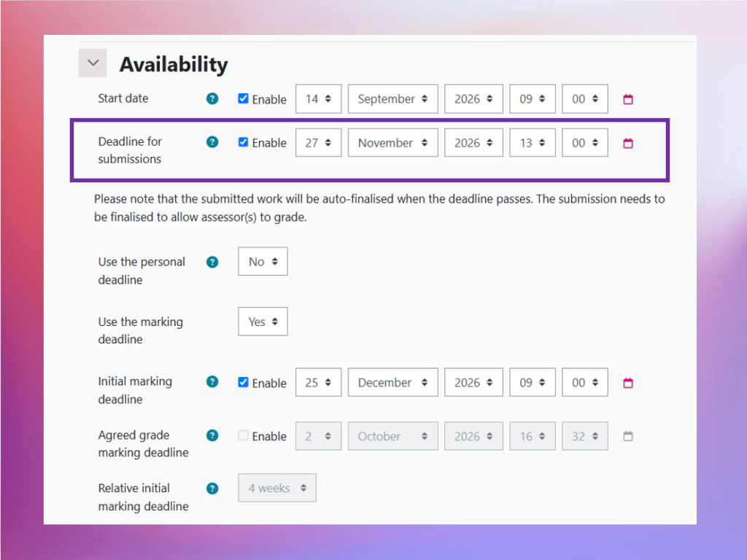This screenshot has width=747, height=560.
Task: Open Initial marking deadline year dropdown 2026
Action: pyautogui.click(x=473, y=382)
